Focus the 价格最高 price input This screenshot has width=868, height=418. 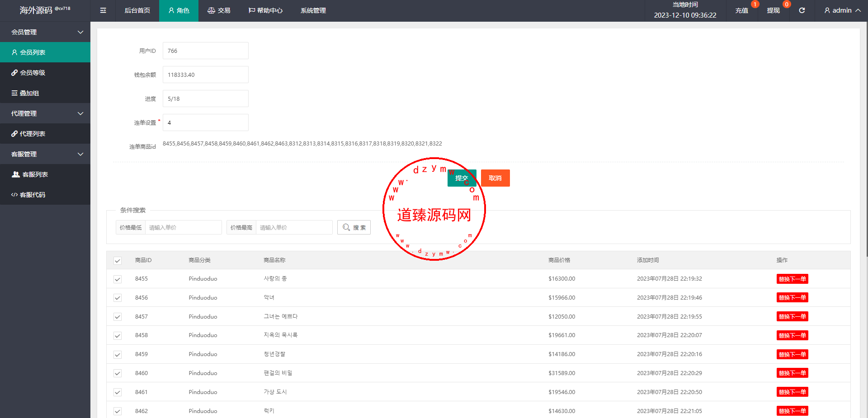294,227
